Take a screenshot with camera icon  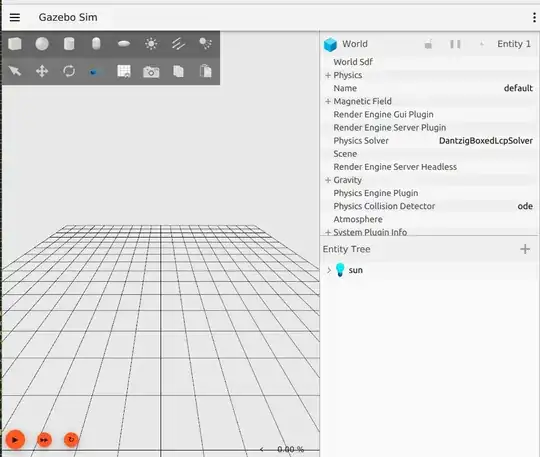click(x=151, y=72)
